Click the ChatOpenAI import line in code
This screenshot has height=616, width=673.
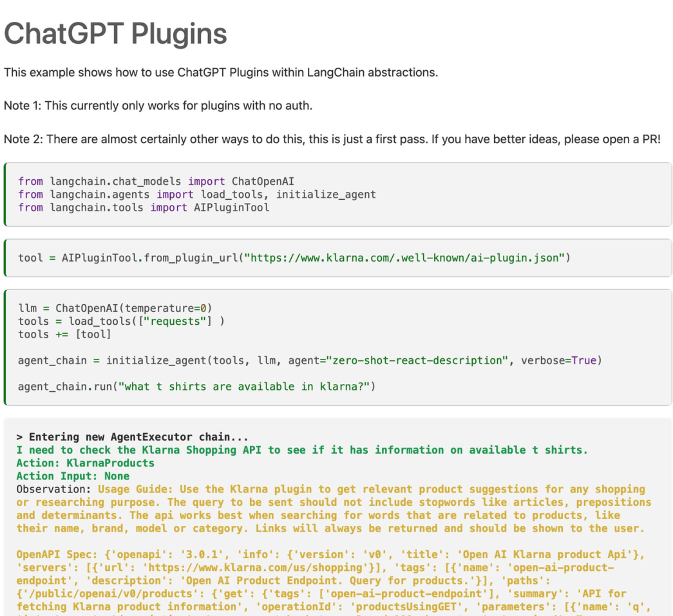[x=156, y=182]
